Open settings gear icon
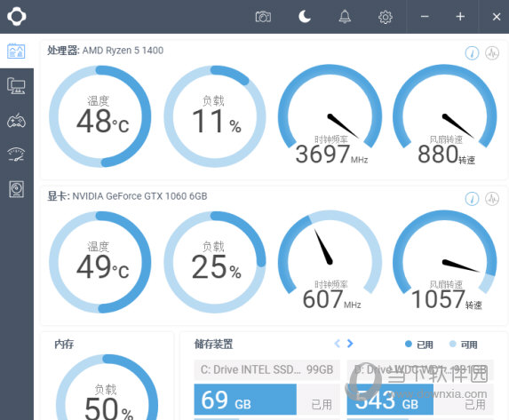 386,17
